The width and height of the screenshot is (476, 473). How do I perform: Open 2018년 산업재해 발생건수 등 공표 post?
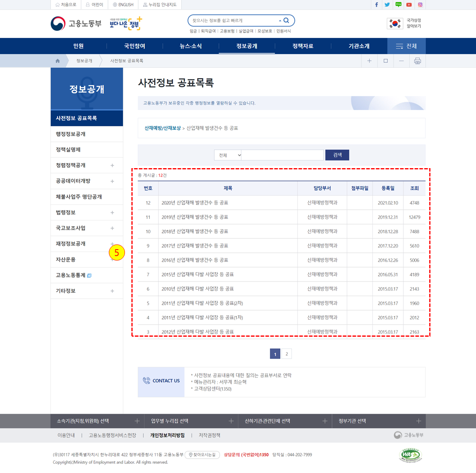[195, 231]
